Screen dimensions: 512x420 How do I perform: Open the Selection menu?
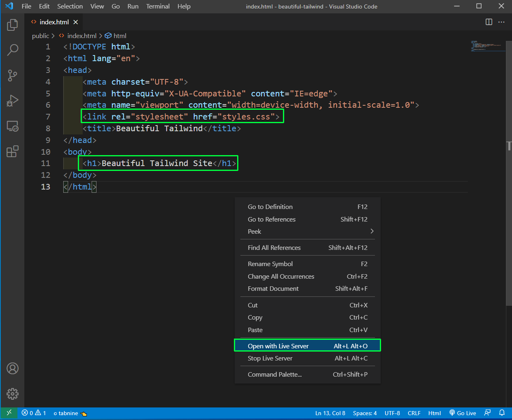(x=70, y=6)
